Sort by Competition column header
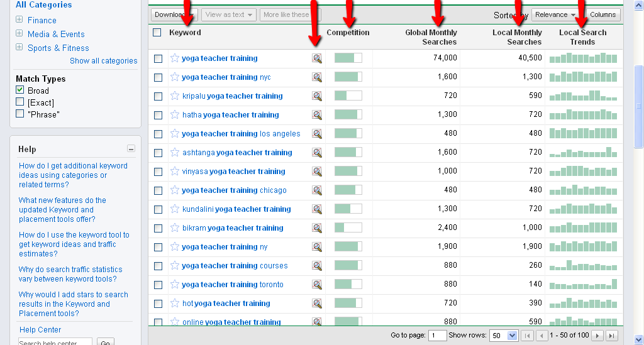Screen dimensions: 644x345 (348, 33)
